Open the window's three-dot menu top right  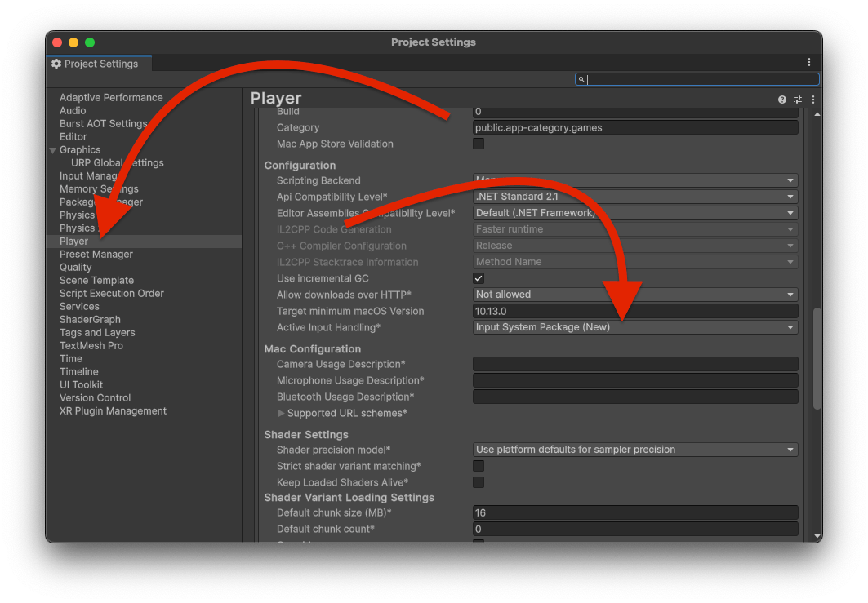tap(809, 61)
